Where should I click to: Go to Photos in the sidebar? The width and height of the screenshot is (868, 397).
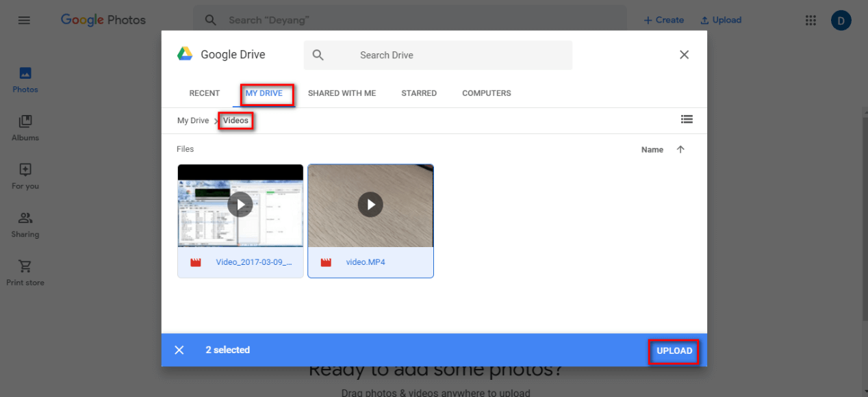pyautogui.click(x=25, y=80)
